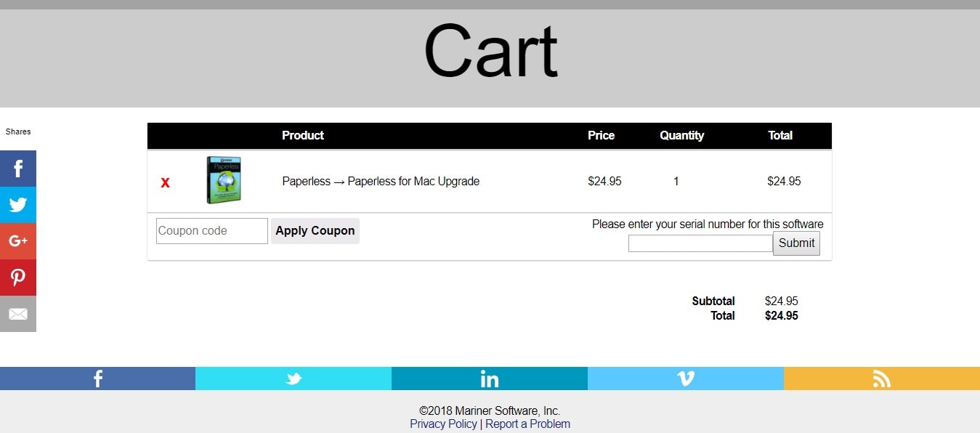The image size is (980, 433).
Task: Select the bold Total amount $24.95
Action: point(782,315)
